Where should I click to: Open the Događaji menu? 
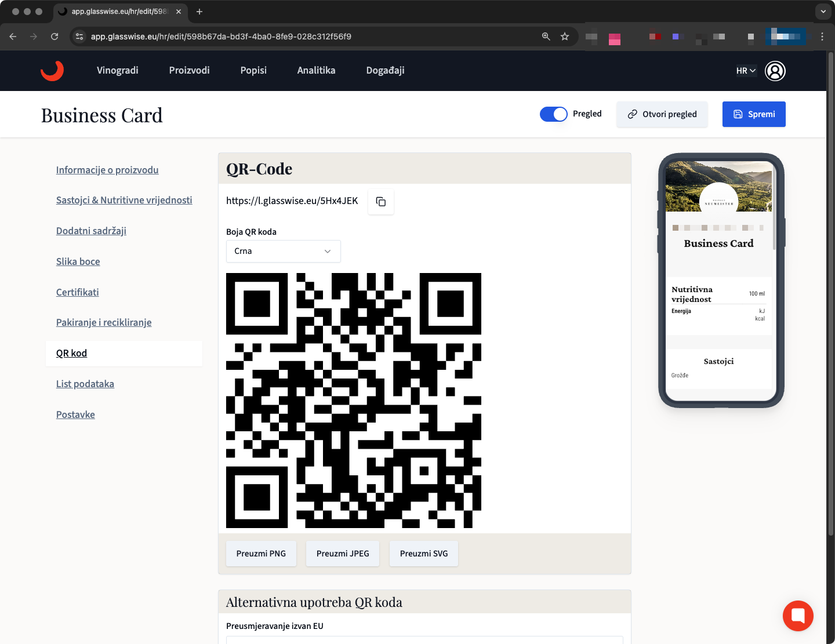click(386, 70)
